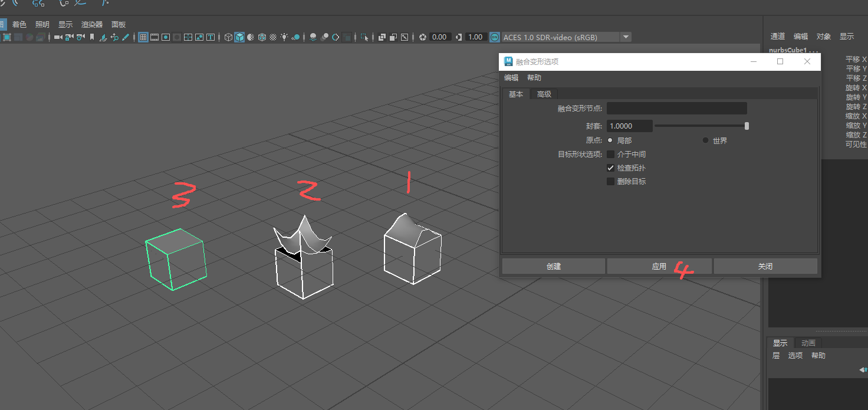Image resolution: width=868 pixels, height=410 pixels.
Task: Open the 着色 viewport menu
Action: [x=19, y=24]
